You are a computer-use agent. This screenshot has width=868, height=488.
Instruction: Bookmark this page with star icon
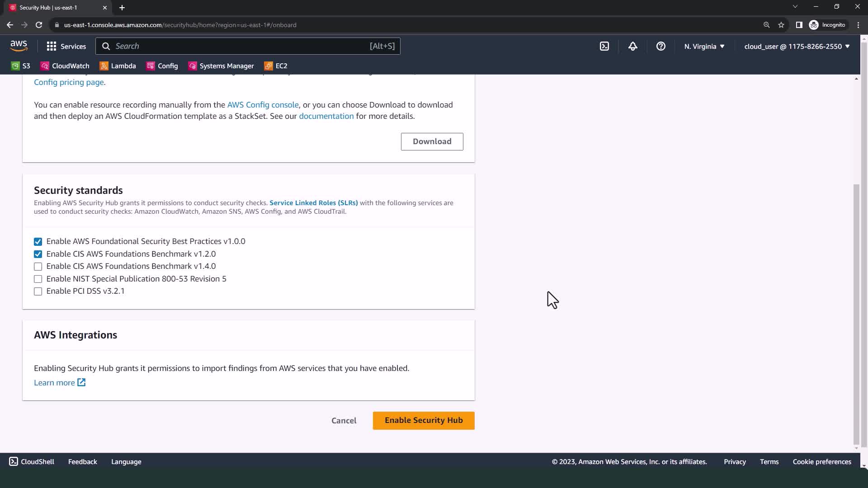tap(781, 25)
